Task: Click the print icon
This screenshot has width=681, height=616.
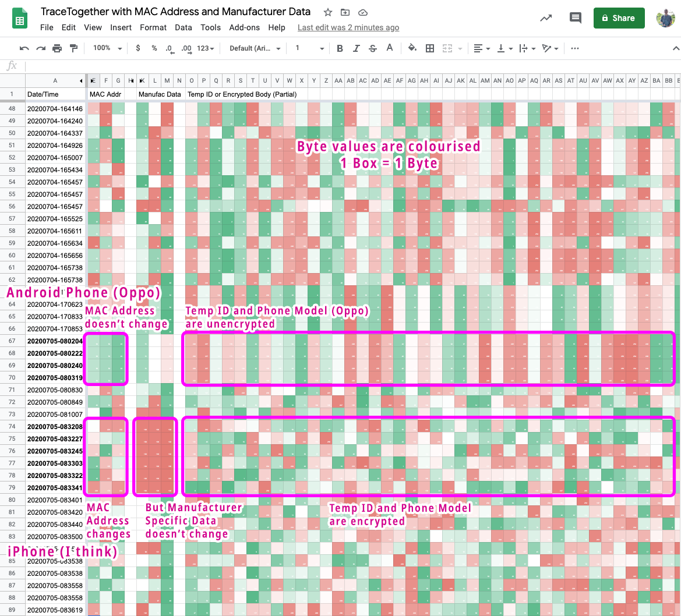Action: pos(57,48)
